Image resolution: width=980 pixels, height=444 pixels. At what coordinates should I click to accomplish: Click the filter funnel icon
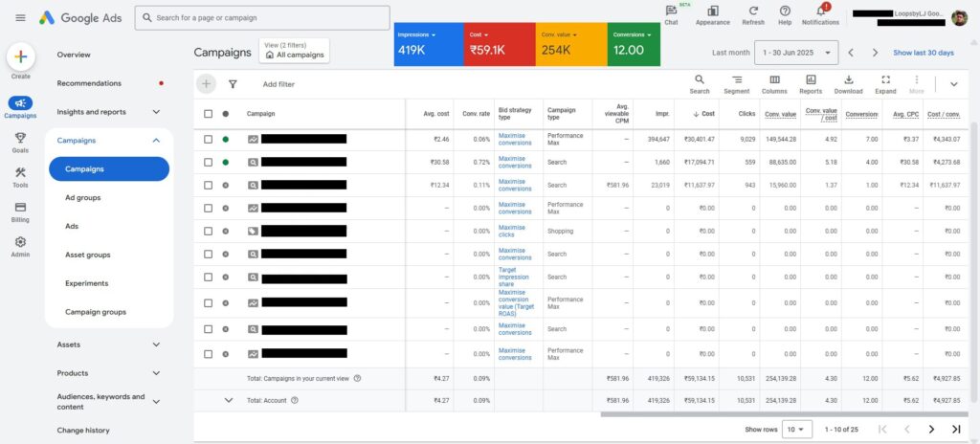point(233,84)
